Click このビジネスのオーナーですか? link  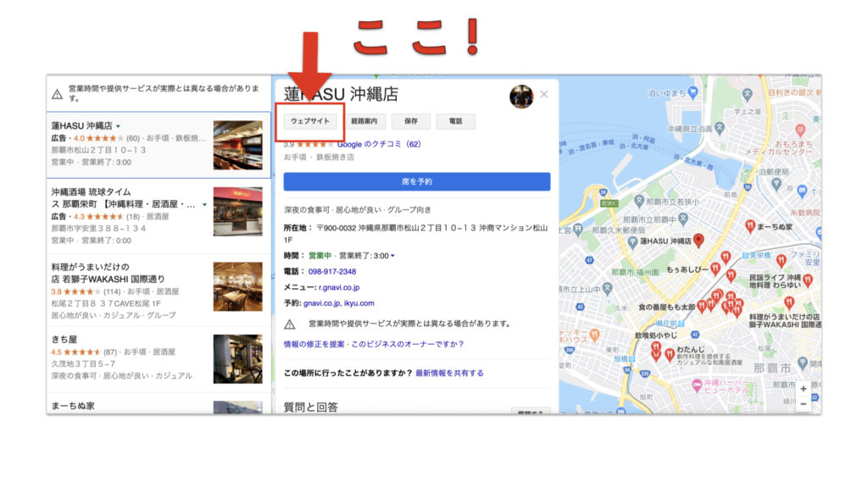(408, 344)
